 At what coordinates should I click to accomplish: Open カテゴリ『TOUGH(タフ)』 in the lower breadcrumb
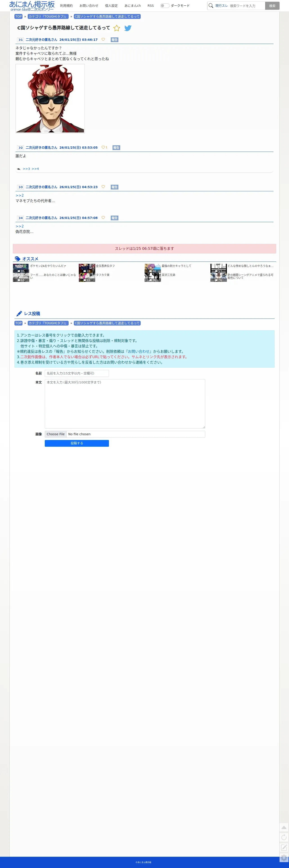(48, 323)
